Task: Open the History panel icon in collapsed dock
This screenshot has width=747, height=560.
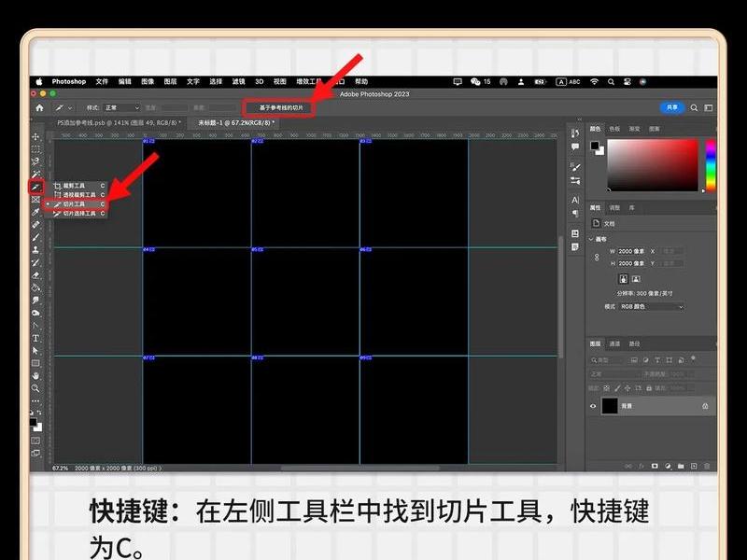Action: coord(575,133)
